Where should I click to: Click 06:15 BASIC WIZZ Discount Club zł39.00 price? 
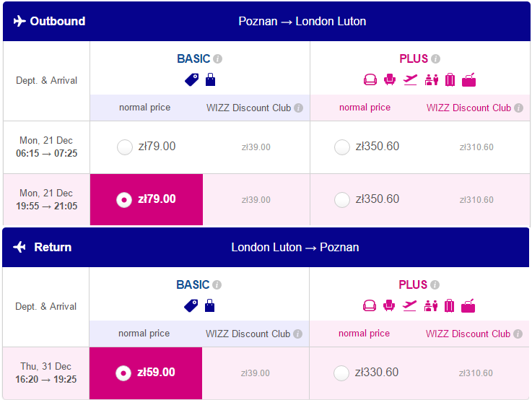256,147
